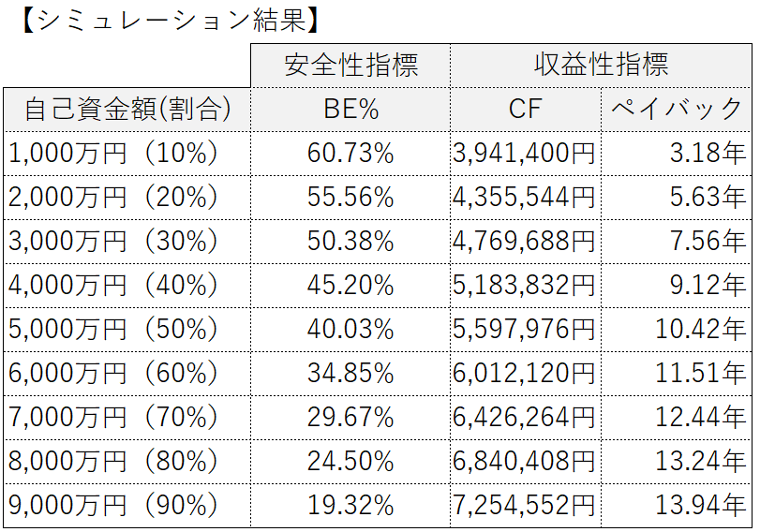Click the 1,000万円（10%） row label
The image size is (760, 532).
(x=113, y=153)
